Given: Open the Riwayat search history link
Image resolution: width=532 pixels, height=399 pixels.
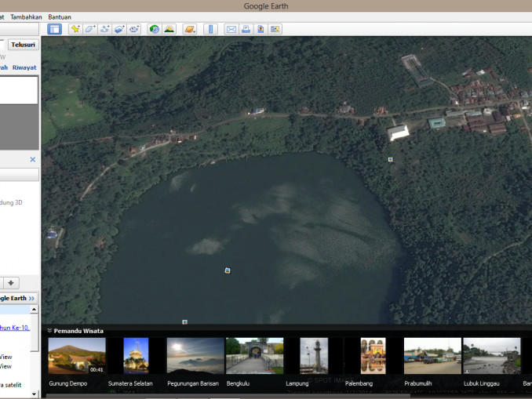Looking at the screenshot, I should point(24,67).
